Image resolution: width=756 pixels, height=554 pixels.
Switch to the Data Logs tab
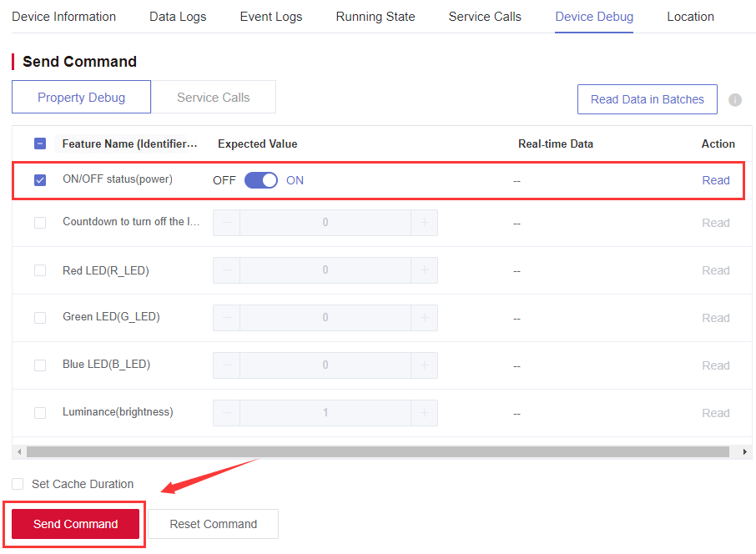[x=178, y=17]
